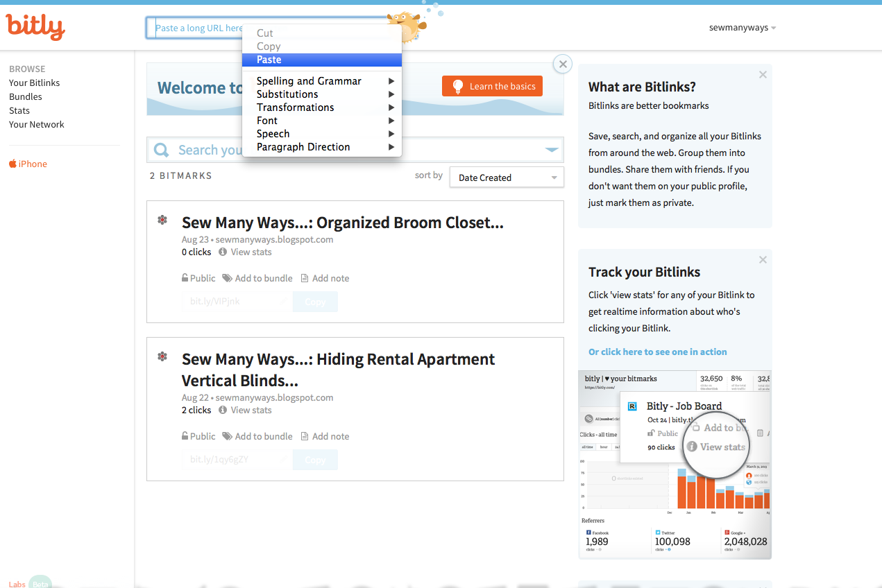Viewport: 882px width, 588px height.
Task: Open the Organized Broom Closet bitmark title
Action: coord(343,223)
